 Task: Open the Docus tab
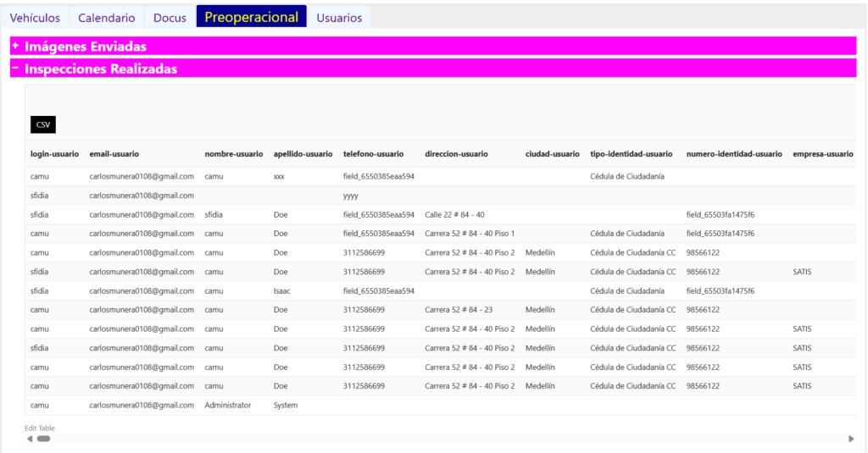click(170, 18)
